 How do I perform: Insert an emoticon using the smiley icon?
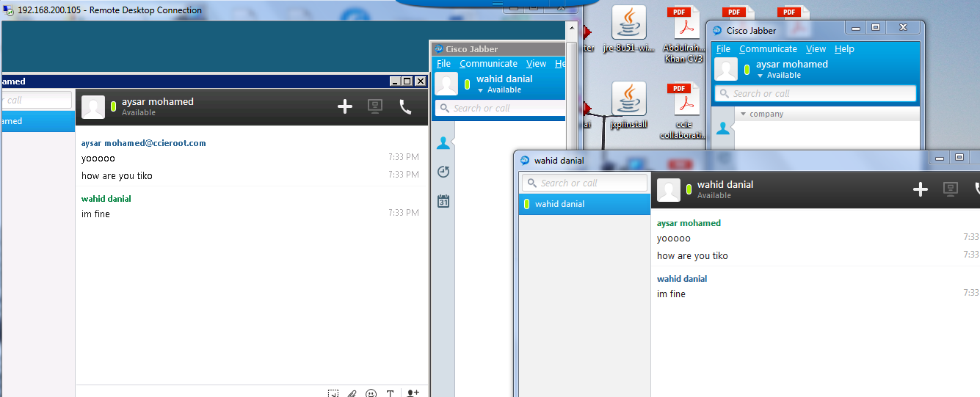[371, 393]
